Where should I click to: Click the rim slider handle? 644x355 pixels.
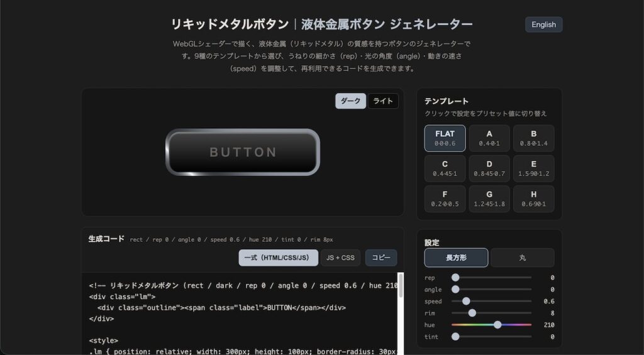pyautogui.click(x=472, y=313)
